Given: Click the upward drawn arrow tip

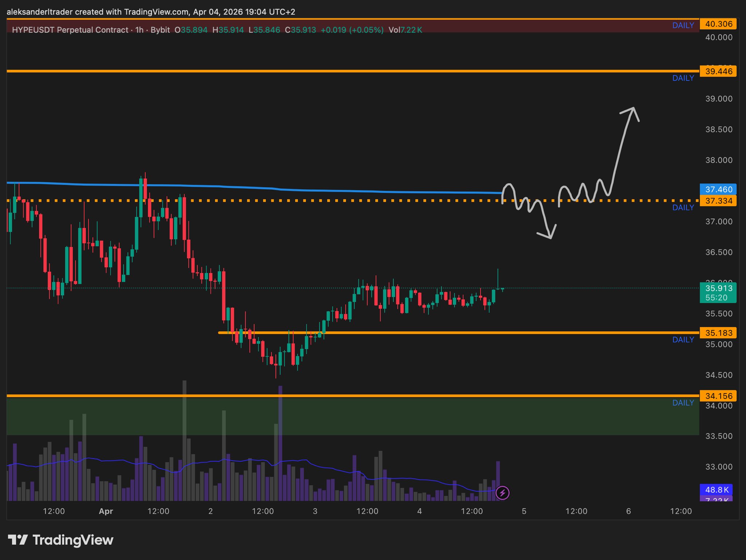Looking at the screenshot, I should (x=633, y=108).
